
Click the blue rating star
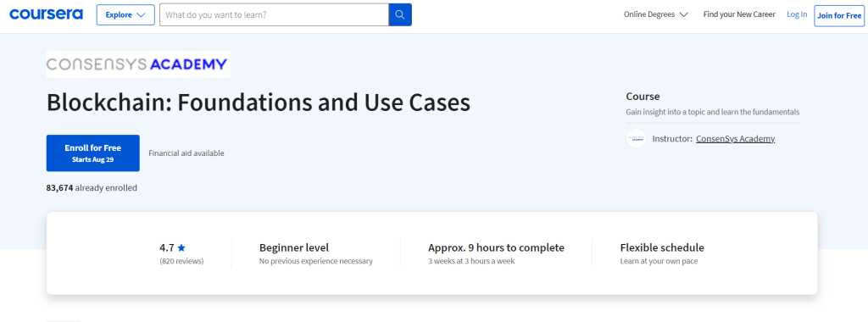coord(181,248)
